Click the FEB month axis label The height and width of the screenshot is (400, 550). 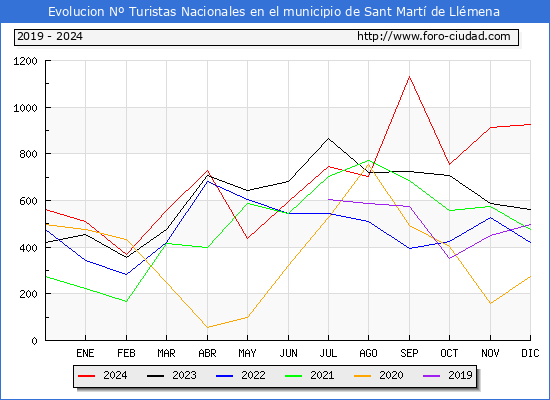click(x=126, y=353)
